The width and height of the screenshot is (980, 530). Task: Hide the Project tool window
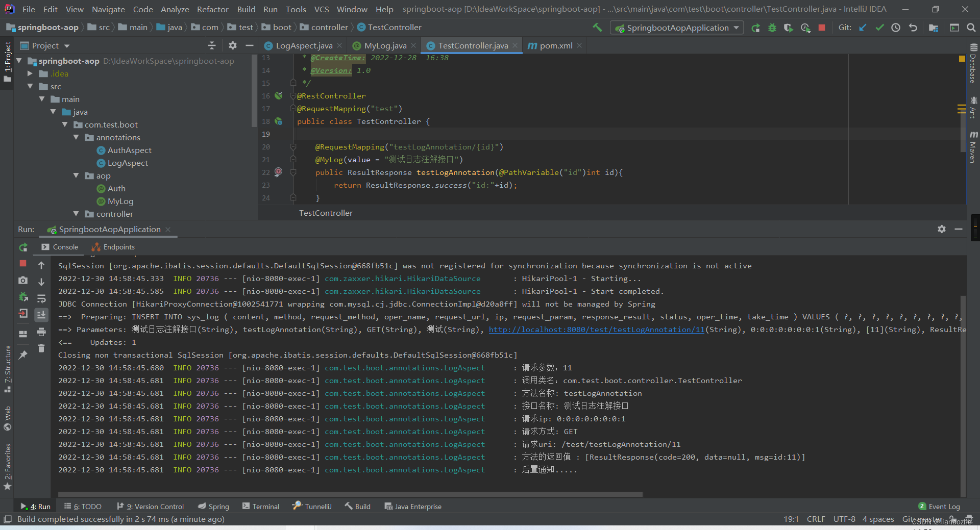(249, 45)
